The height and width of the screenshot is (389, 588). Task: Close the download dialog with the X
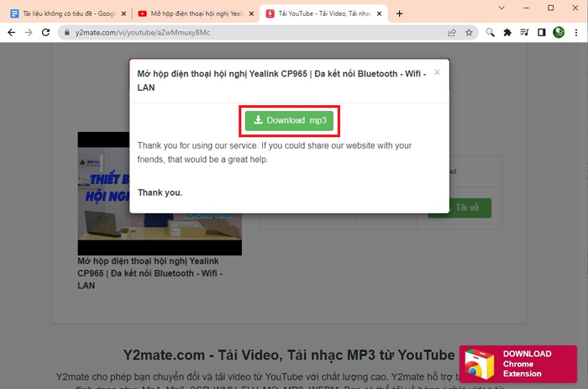[x=437, y=72]
